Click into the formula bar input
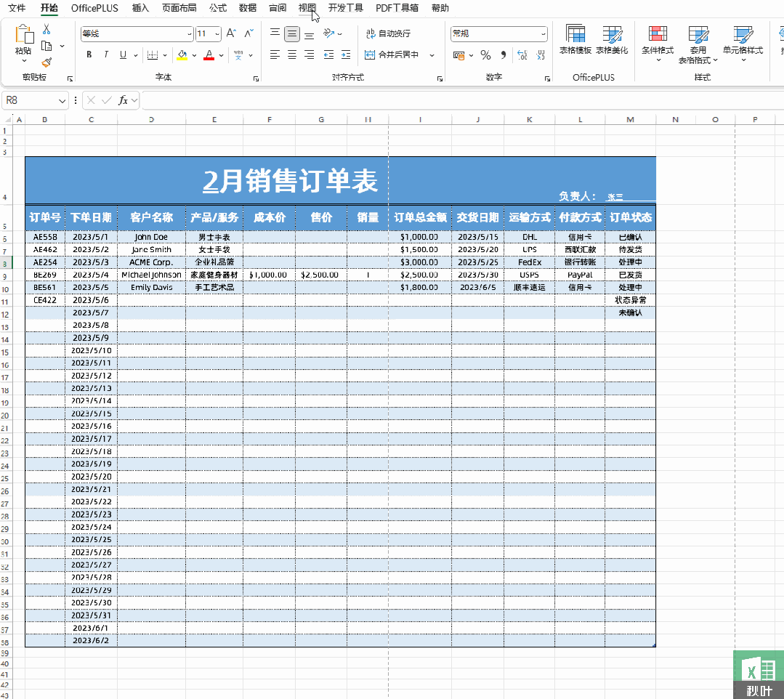Viewport: 784px width, 699px height. tap(463, 100)
